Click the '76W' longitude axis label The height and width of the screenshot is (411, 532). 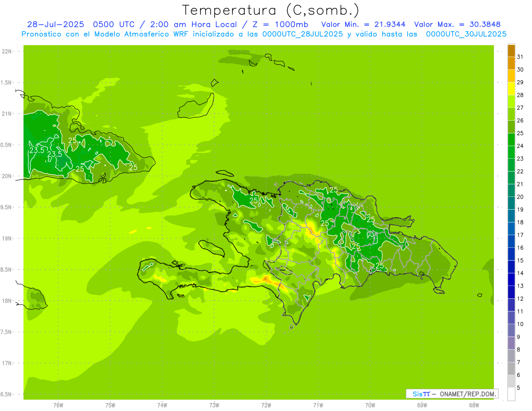click(58, 405)
